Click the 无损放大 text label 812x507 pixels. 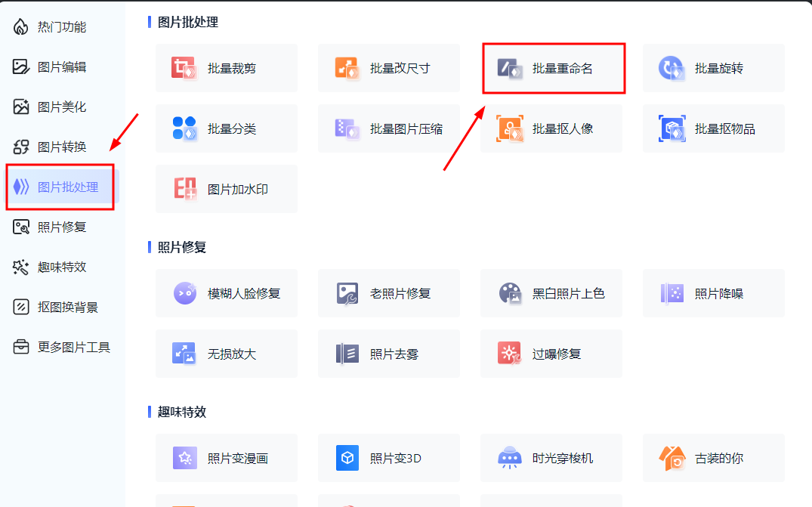pyautogui.click(x=232, y=354)
